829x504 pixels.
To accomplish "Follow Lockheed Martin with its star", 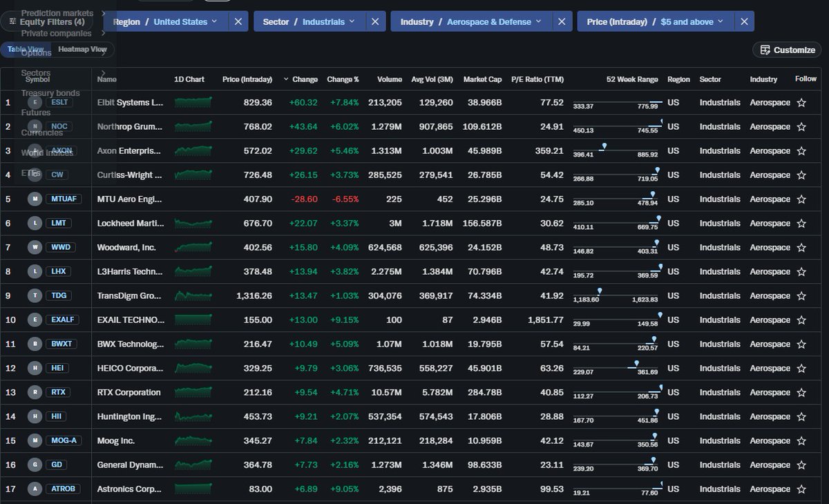I will click(801, 223).
